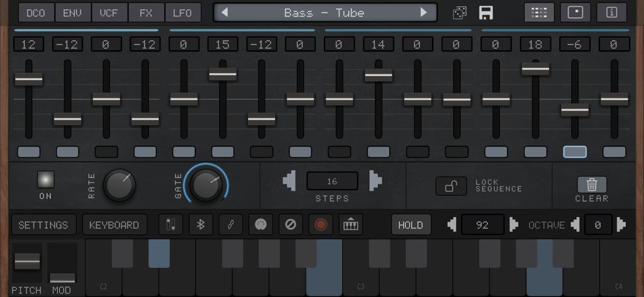The image size is (644, 297).
Task: Click the keyboard-with-arrow icon next to record
Action: pyautogui.click(x=351, y=225)
